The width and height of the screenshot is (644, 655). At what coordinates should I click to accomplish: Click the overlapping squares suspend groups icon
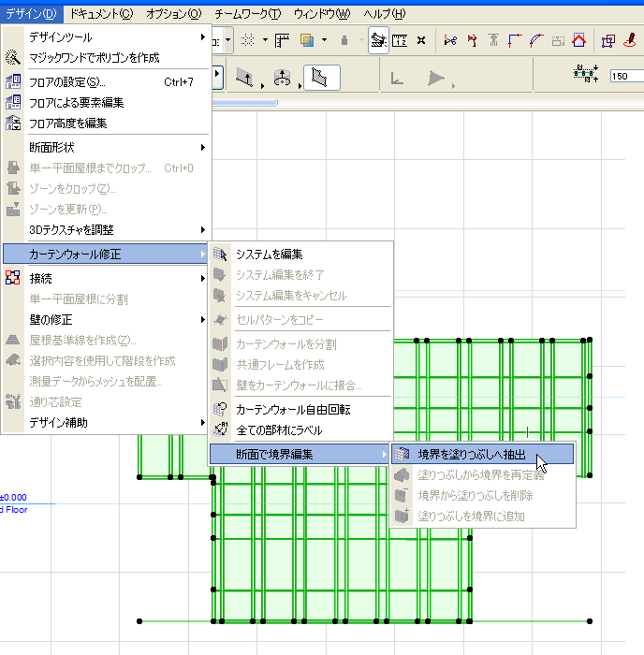pos(608,41)
